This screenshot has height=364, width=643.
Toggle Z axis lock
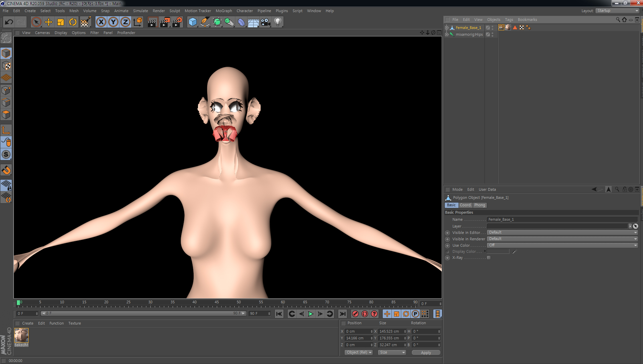coord(125,22)
